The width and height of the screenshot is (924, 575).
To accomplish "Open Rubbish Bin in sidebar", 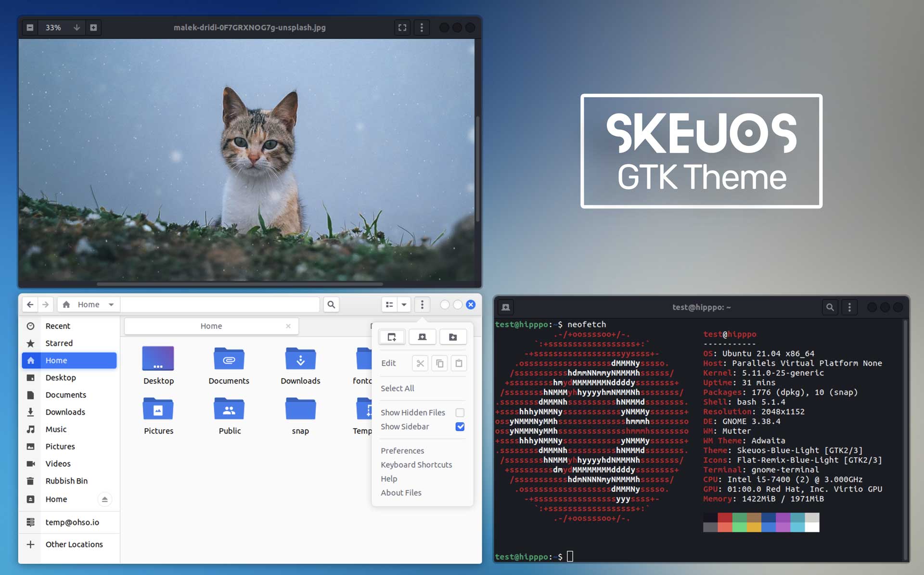I will (x=70, y=481).
